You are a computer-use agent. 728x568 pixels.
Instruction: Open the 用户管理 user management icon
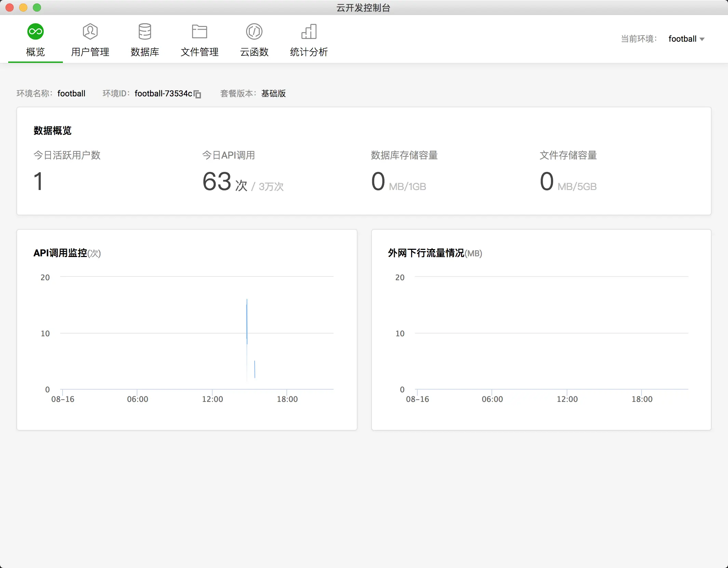90,31
